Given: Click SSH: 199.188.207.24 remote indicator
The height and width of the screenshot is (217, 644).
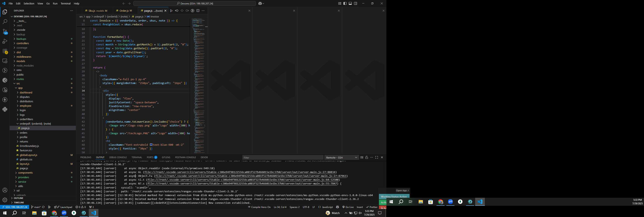Looking at the screenshot, I should click(x=14, y=207).
